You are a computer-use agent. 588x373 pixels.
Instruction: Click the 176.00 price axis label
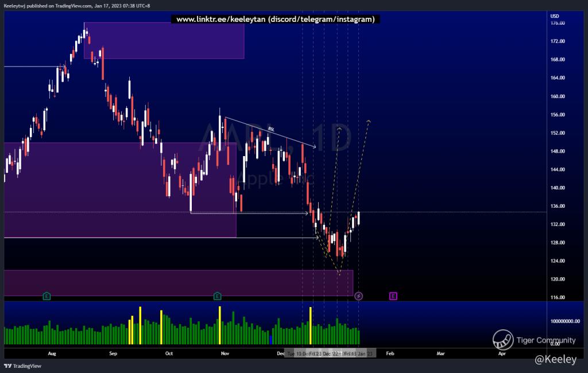[x=558, y=24]
